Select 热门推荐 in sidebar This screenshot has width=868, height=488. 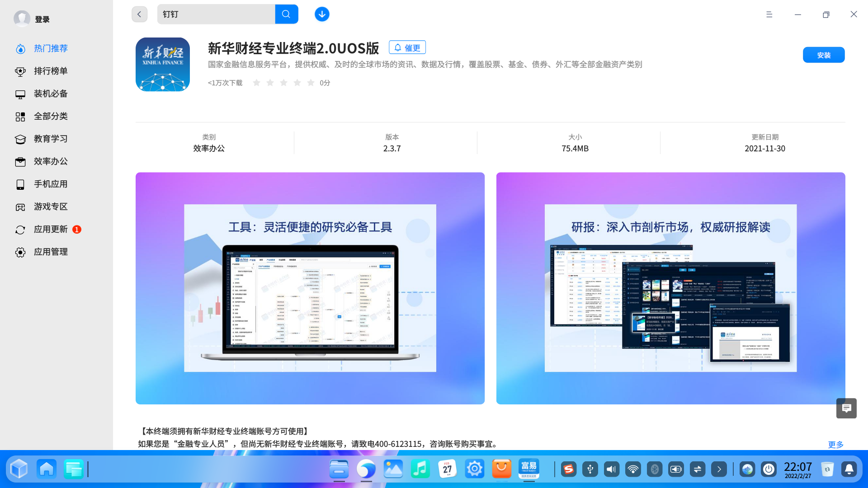tap(51, 48)
